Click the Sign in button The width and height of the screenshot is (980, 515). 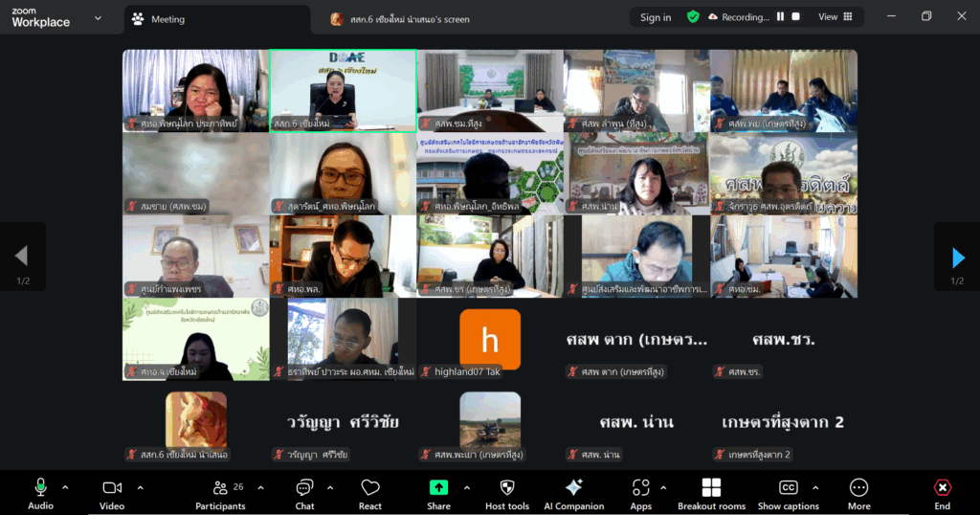[x=656, y=17]
